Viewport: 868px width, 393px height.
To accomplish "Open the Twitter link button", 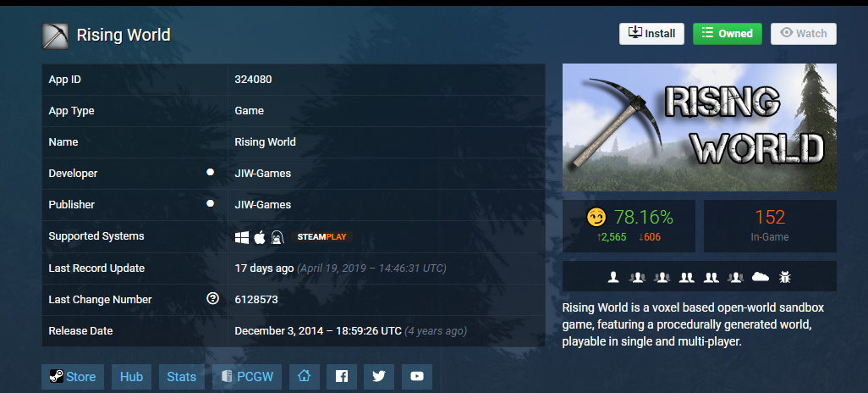I will pyautogui.click(x=378, y=377).
